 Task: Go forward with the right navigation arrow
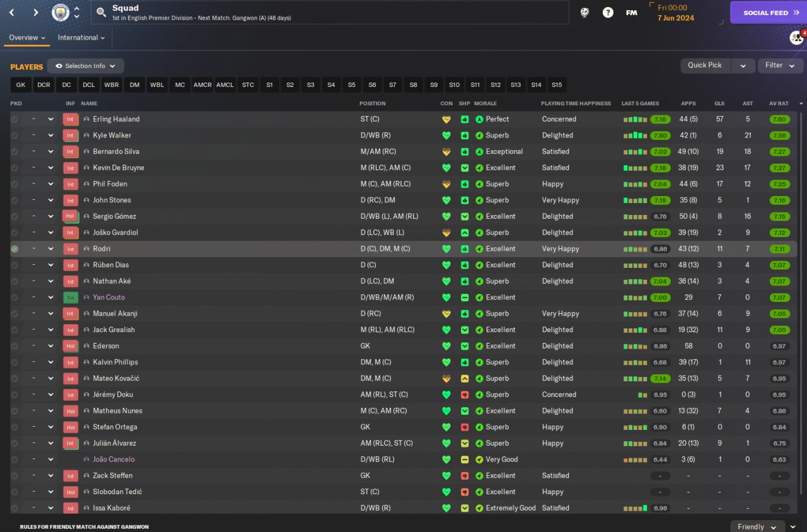pos(35,13)
